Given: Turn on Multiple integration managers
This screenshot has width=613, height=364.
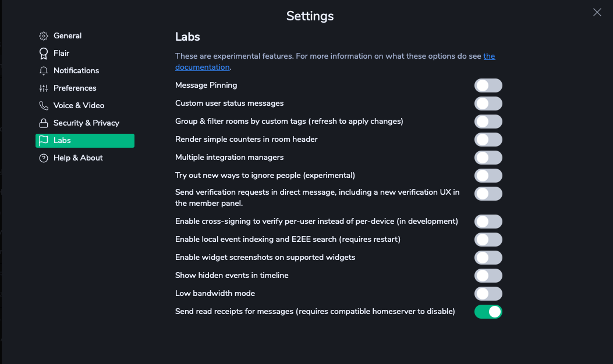Looking at the screenshot, I should pos(488,158).
